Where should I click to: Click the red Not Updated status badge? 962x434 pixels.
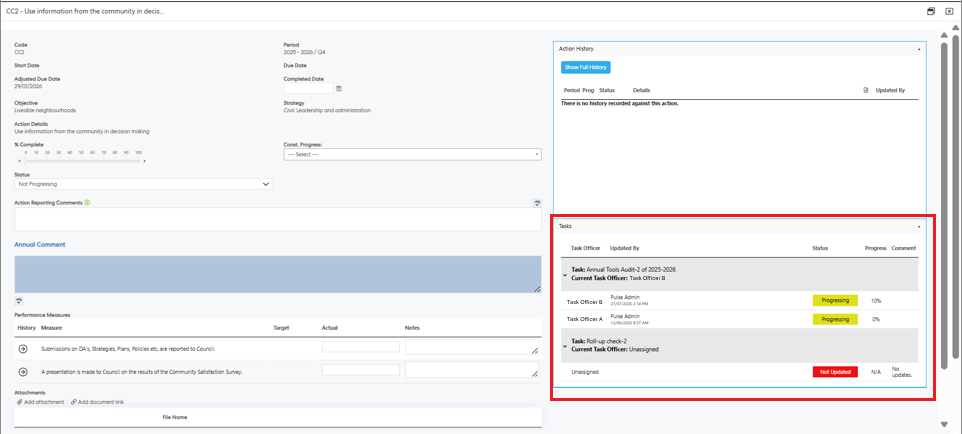pos(835,372)
